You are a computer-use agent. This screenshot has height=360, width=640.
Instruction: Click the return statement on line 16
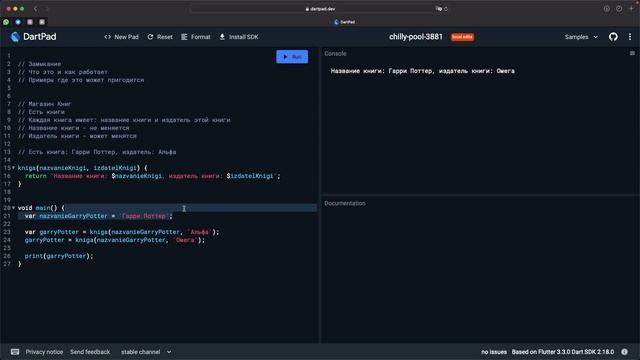tap(153, 176)
